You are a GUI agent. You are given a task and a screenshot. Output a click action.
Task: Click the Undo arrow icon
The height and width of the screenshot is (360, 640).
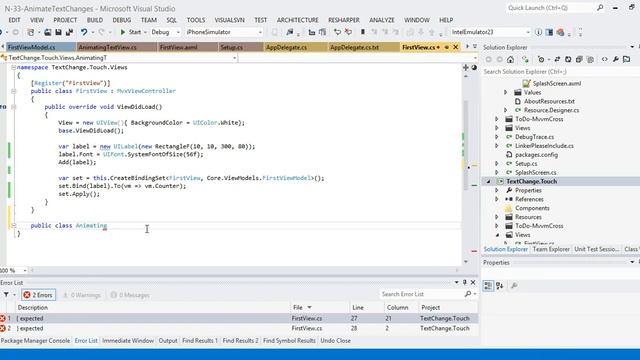click(84, 32)
